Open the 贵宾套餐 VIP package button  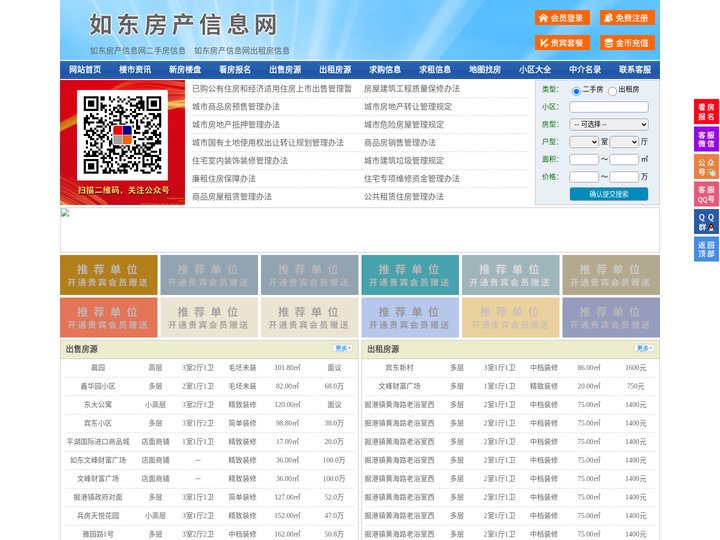tap(562, 43)
